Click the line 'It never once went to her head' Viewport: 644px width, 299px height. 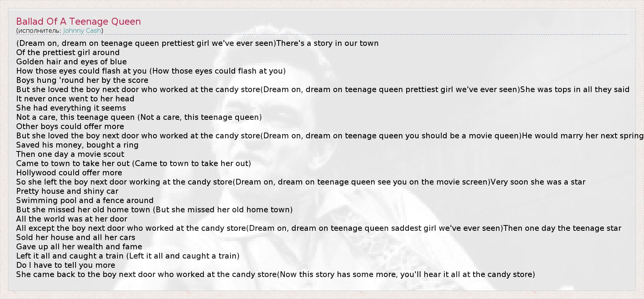[75, 99]
